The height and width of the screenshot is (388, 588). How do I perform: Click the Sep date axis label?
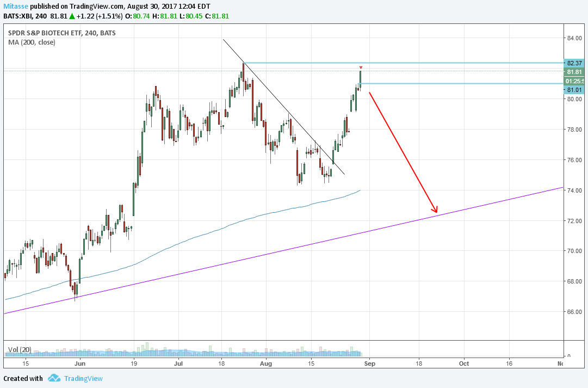click(x=369, y=363)
